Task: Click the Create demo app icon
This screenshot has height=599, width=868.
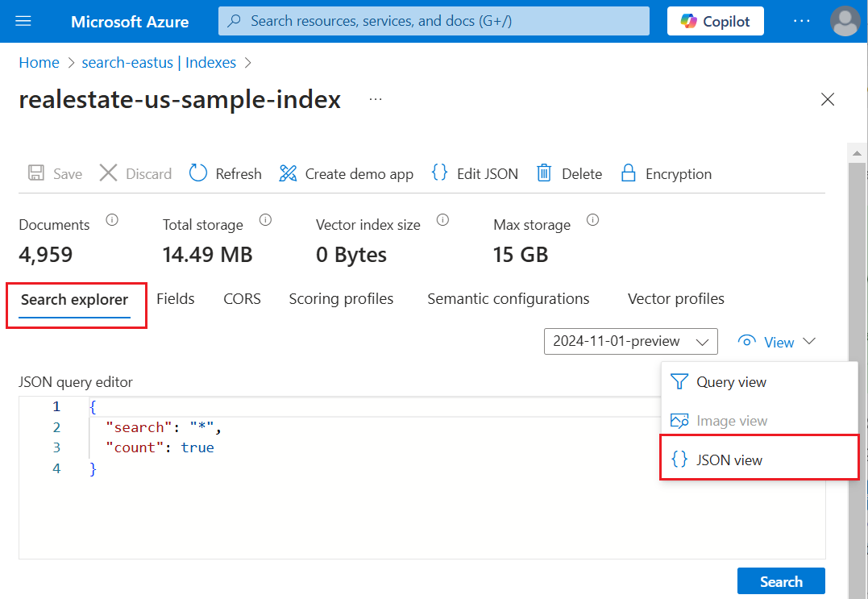Action: (x=288, y=173)
